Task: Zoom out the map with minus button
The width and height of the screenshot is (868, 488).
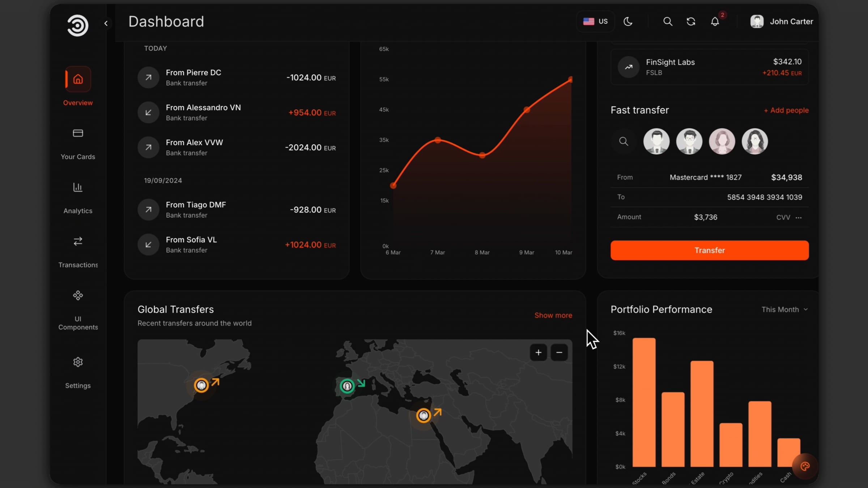Action: tap(559, 352)
